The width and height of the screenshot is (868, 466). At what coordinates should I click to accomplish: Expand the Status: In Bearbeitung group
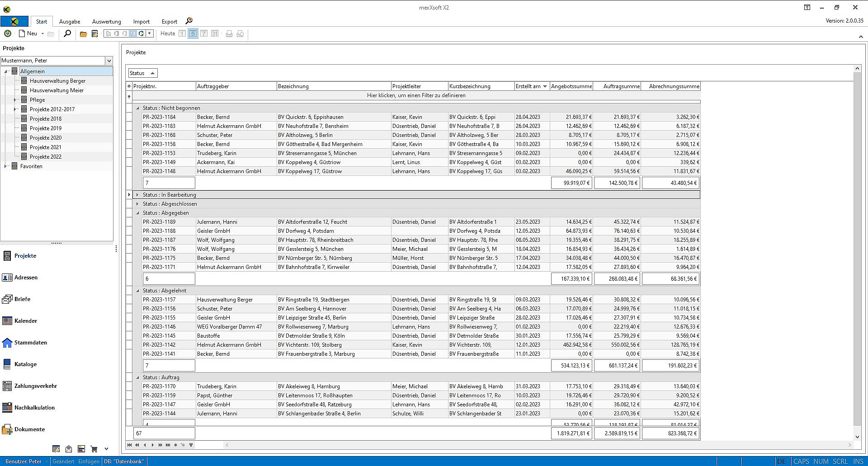[138, 195]
